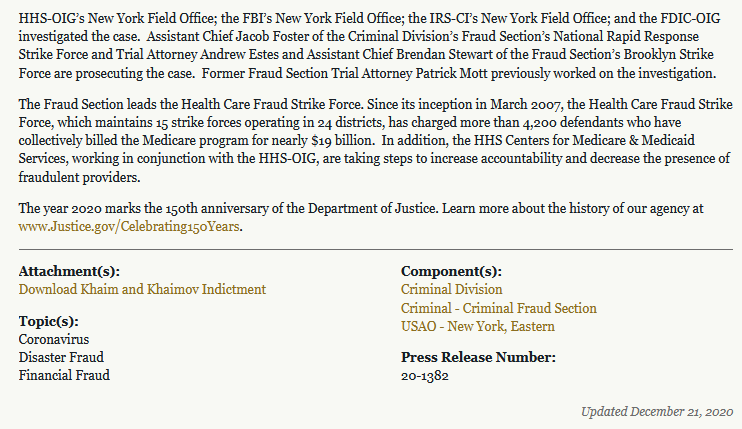Click the Press Release Number heading
742x429 pixels.
(478, 357)
